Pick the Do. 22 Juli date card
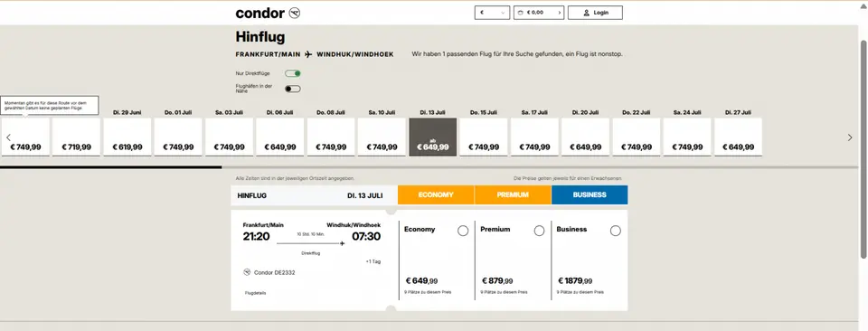 click(637, 137)
